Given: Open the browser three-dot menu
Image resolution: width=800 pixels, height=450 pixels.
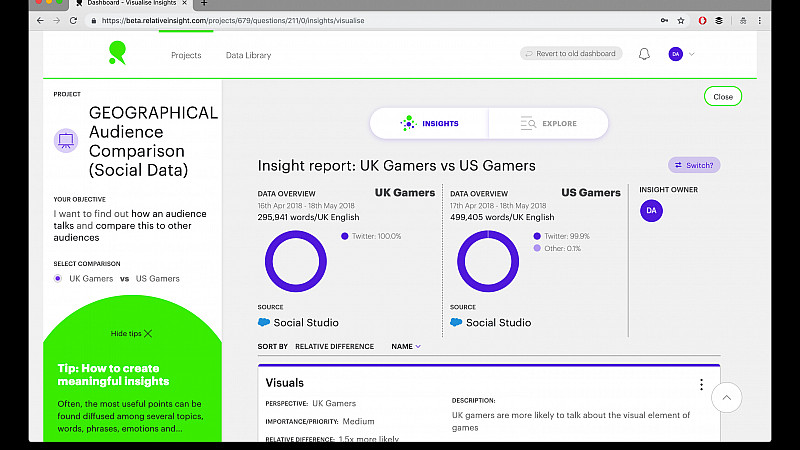Looking at the screenshot, I should tap(760, 20).
